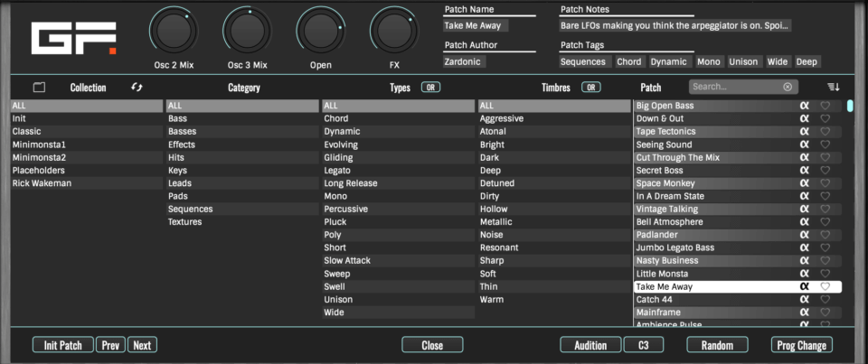Click the Init Patch button
Viewport: 868px width, 364px height.
[x=62, y=345]
